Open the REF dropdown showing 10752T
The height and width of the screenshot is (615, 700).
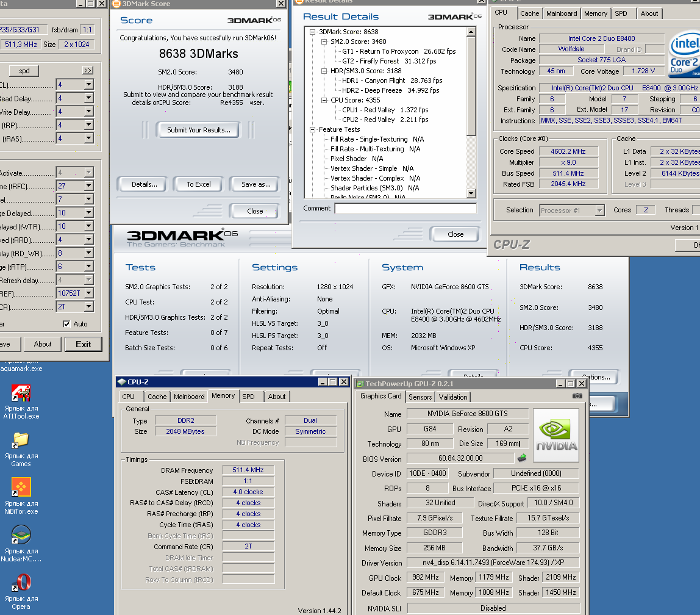88,293
